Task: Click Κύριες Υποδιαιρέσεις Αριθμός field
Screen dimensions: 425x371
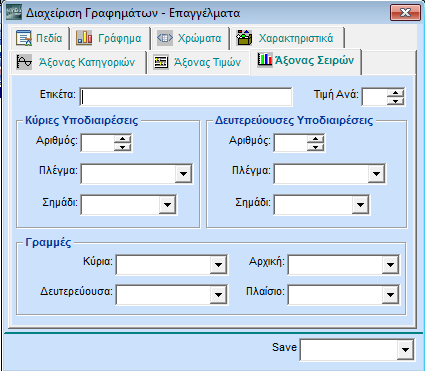Action: point(98,143)
